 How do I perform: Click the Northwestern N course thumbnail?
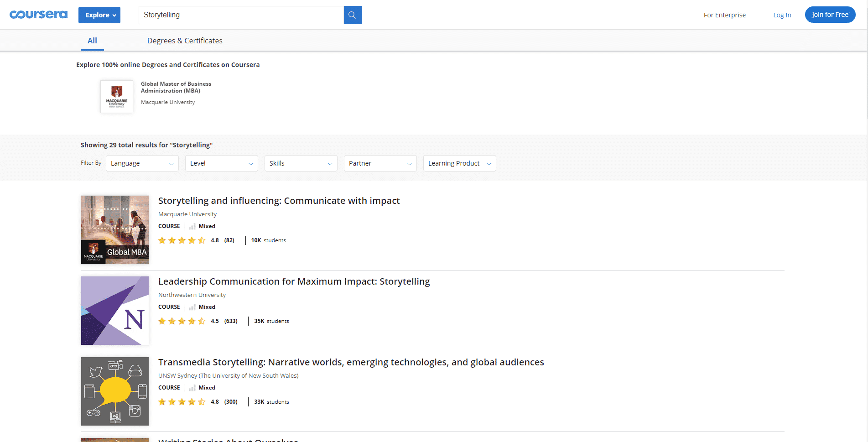click(x=115, y=311)
